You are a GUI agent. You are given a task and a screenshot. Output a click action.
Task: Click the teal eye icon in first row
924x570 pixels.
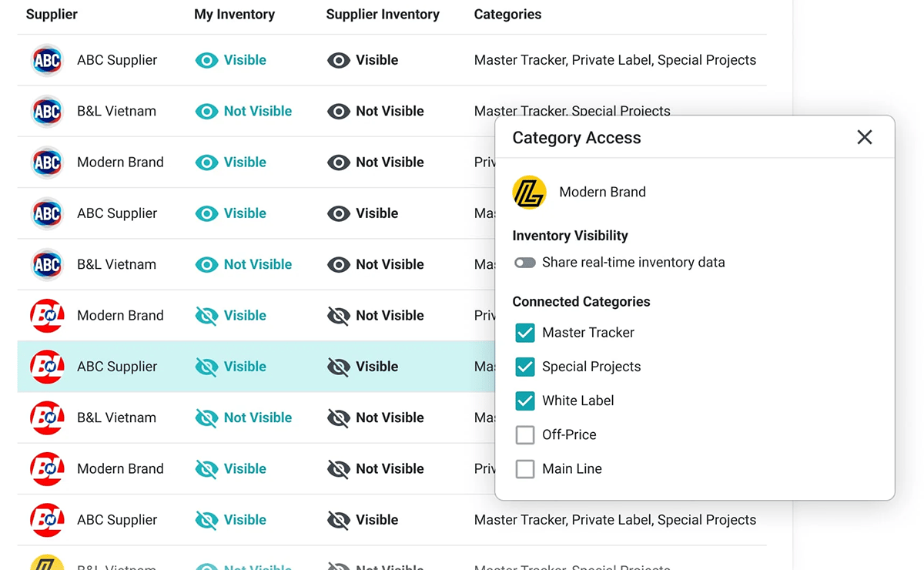(x=206, y=60)
